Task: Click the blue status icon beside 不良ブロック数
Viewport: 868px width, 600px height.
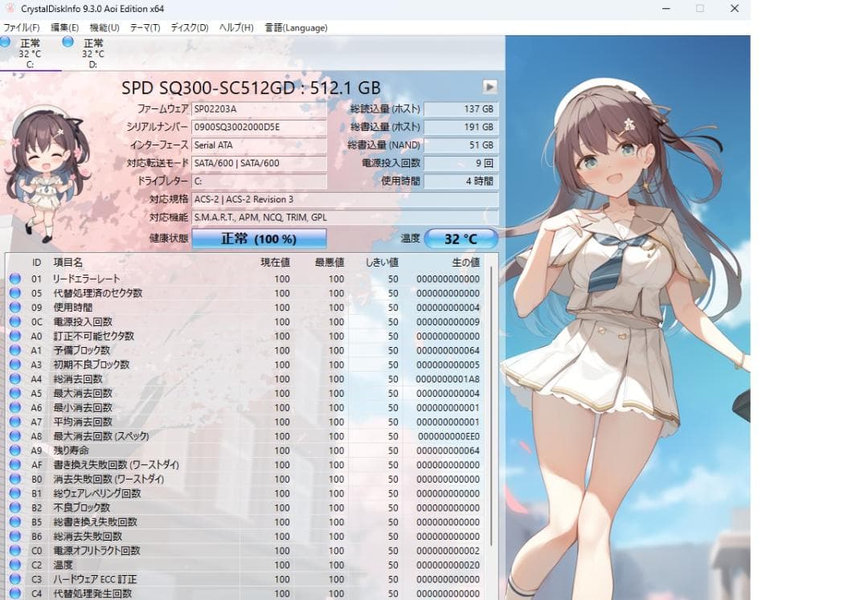Action: [x=14, y=508]
